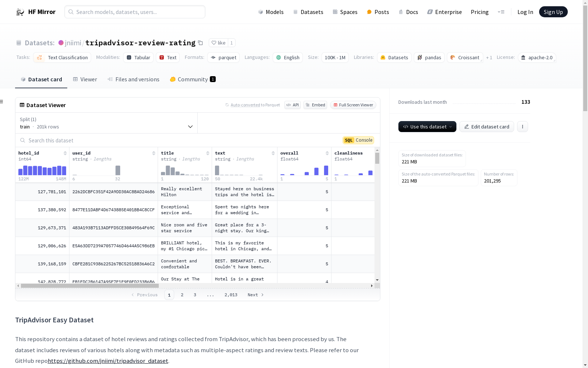588x368 pixels.
Task: Click the table horizontal scrollbar thumb
Action: 90,286
